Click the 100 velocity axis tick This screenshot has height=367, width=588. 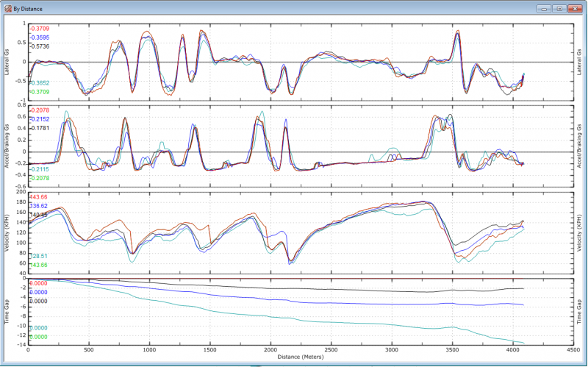[x=22, y=243]
